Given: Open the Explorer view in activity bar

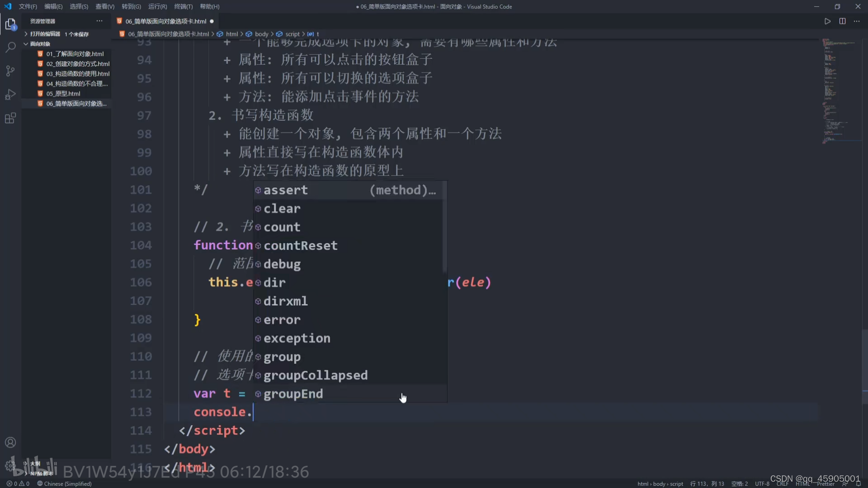Looking at the screenshot, I should 10,24.
